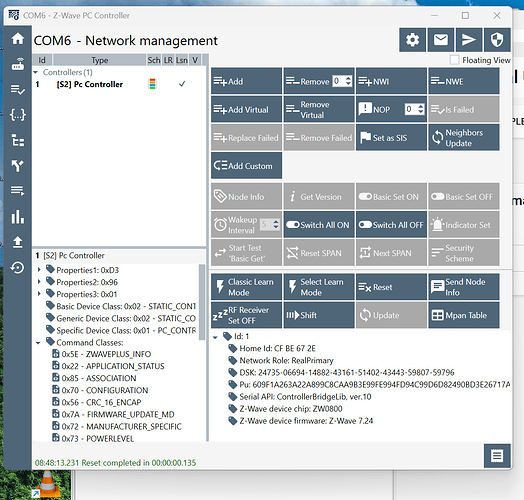Click the VLC cone desktop shortcut
This screenshot has width=524, height=500.
coord(47,484)
